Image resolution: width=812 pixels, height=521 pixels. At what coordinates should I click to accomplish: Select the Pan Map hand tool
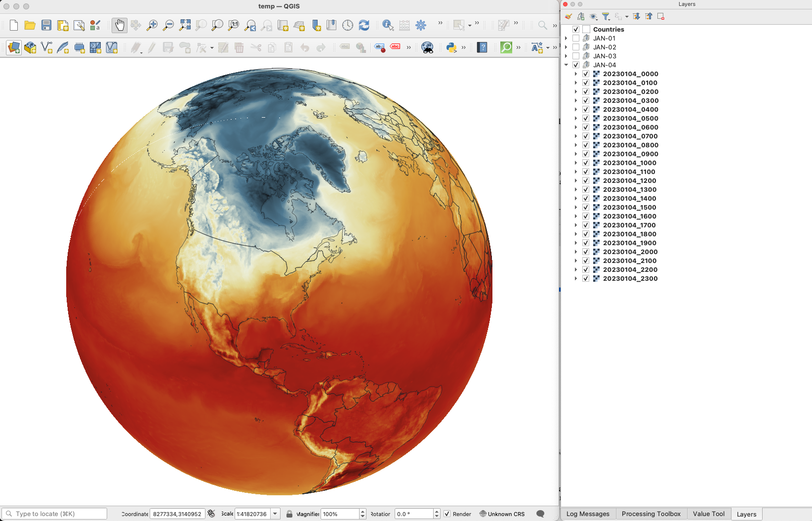pos(119,25)
